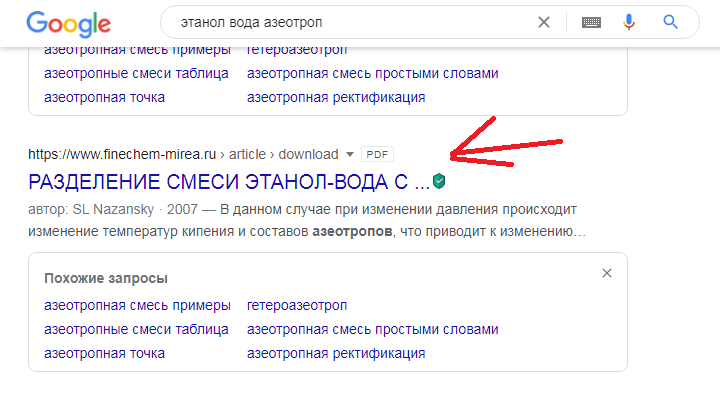Click the finechem-mirea.ru URL breadcrumb
Viewport: 720px width, 400px height.
click(183, 154)
